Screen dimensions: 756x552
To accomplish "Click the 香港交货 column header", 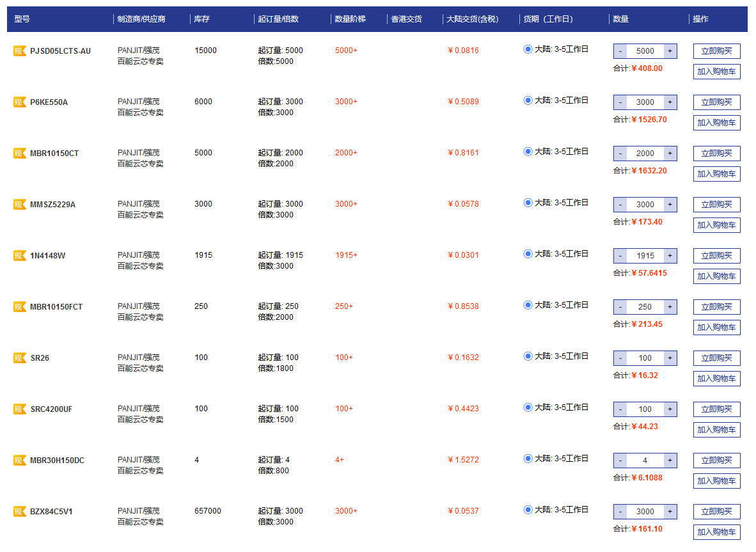I will click(x=406, y=19).
